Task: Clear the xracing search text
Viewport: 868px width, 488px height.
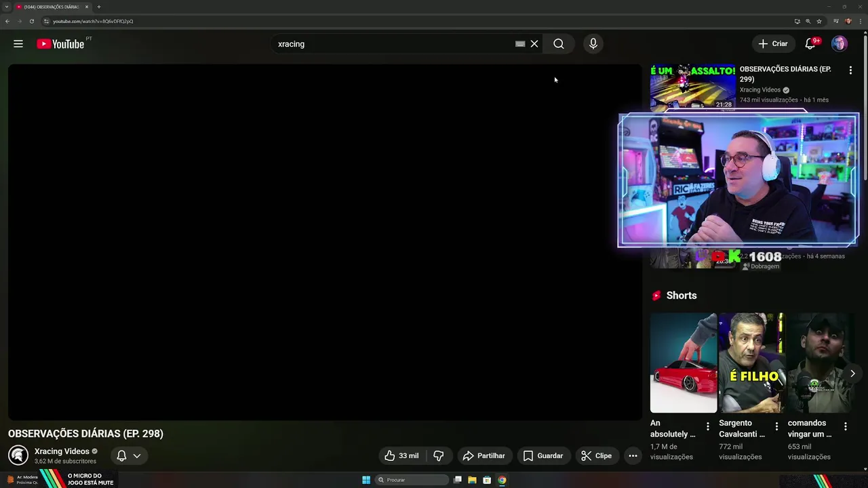Action: pos(534,44)
